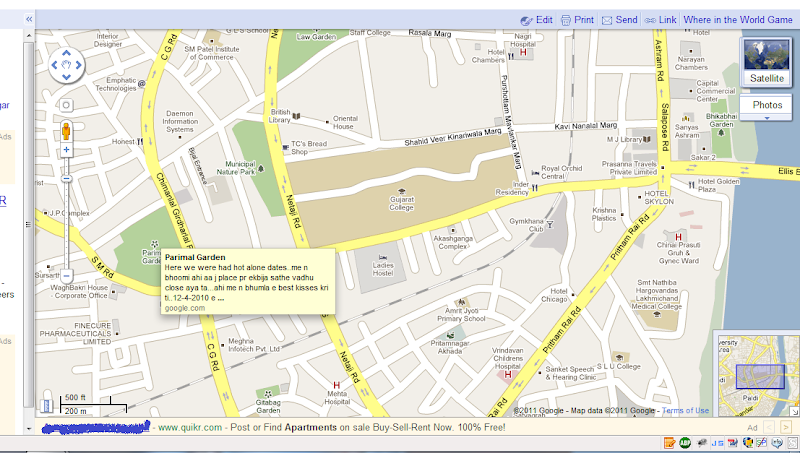Click the M J Library book icon
Viewport: 800px width, 453px height.
[647, 139]
